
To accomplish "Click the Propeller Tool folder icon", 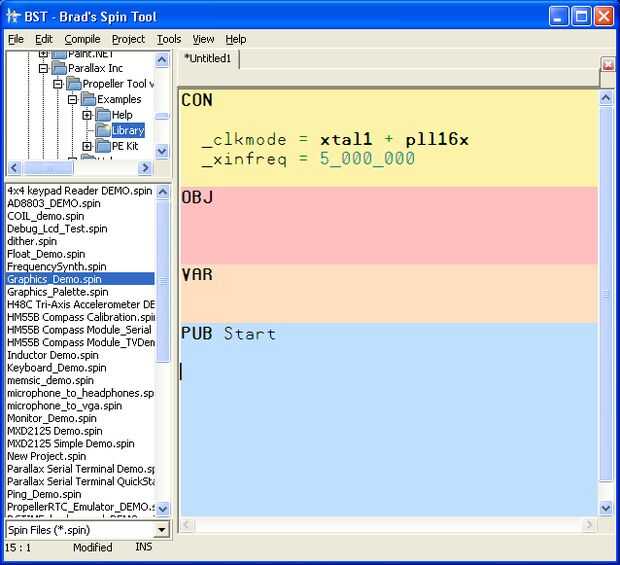I will pyautogui.click(x=74, y=83).
